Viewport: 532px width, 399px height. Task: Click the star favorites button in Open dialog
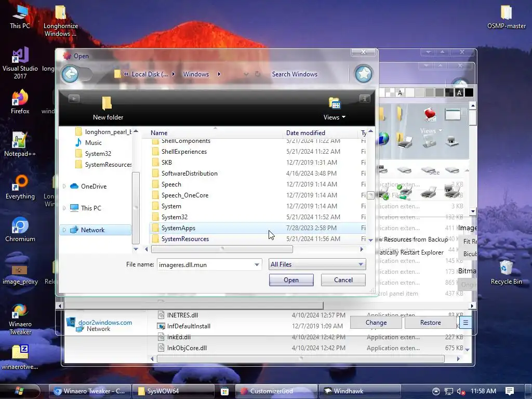[363, 74]
